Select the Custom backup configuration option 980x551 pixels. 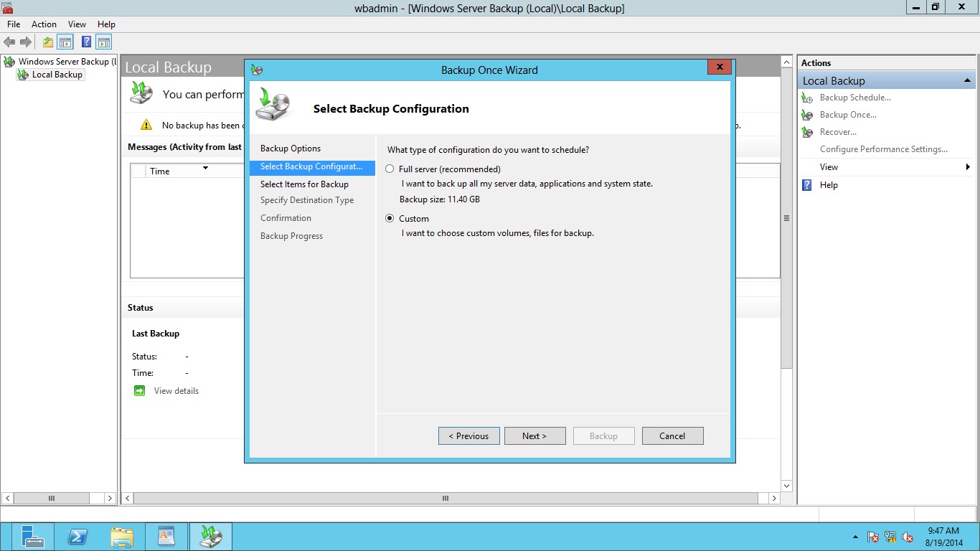[x=390, y=219]
